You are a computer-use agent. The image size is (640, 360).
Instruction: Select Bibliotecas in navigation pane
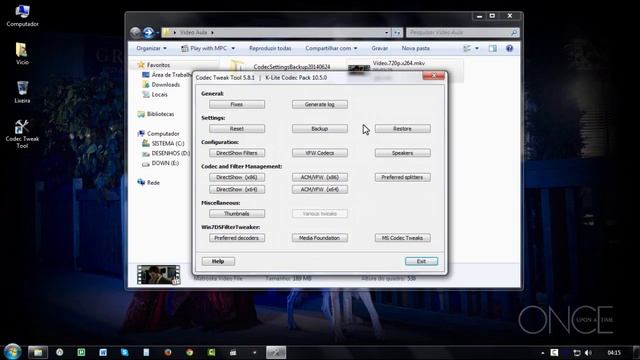coord(160,114)
